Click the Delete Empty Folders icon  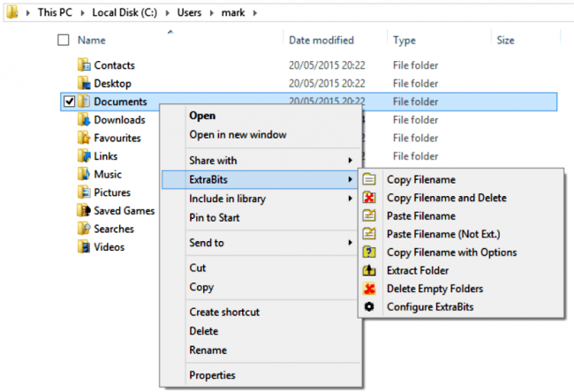tap(369, 289)
